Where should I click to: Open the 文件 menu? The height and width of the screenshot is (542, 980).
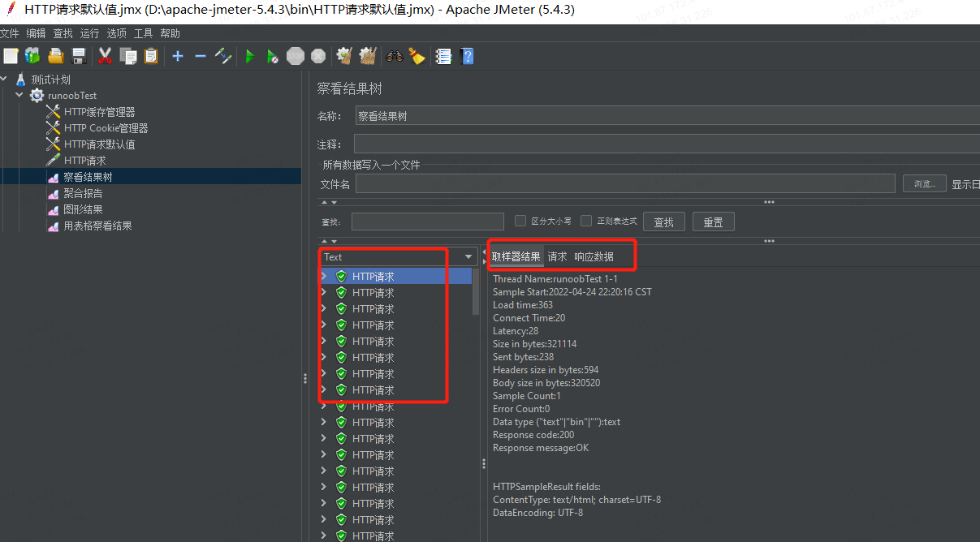click(9, 33)
